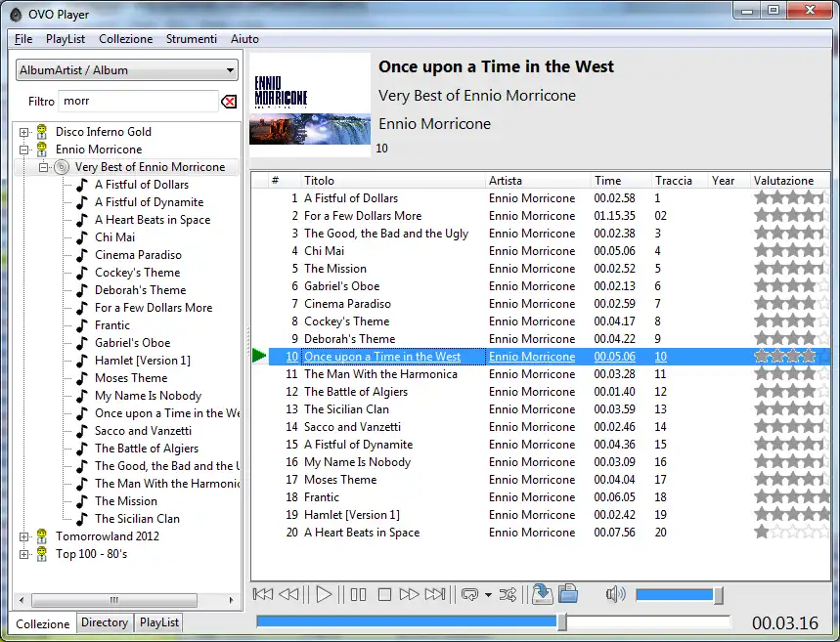Viewport: 840px width, 642px height.
Task: Sort by the Artista column header
Action: coord(537,181)
